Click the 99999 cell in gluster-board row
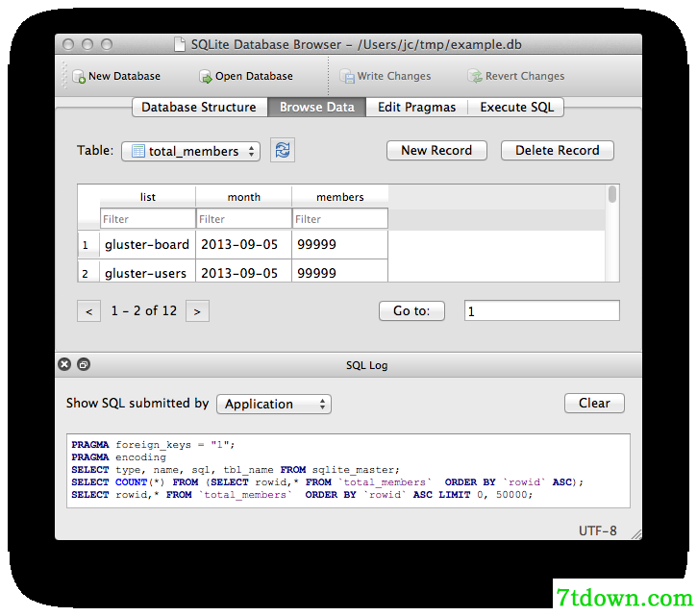 click(339, 244)
